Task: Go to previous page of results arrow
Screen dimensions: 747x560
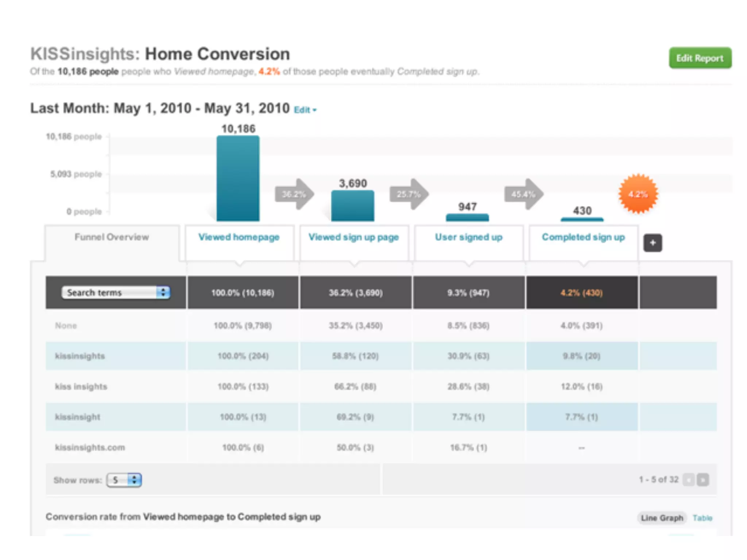Action: tap(689, 480)
